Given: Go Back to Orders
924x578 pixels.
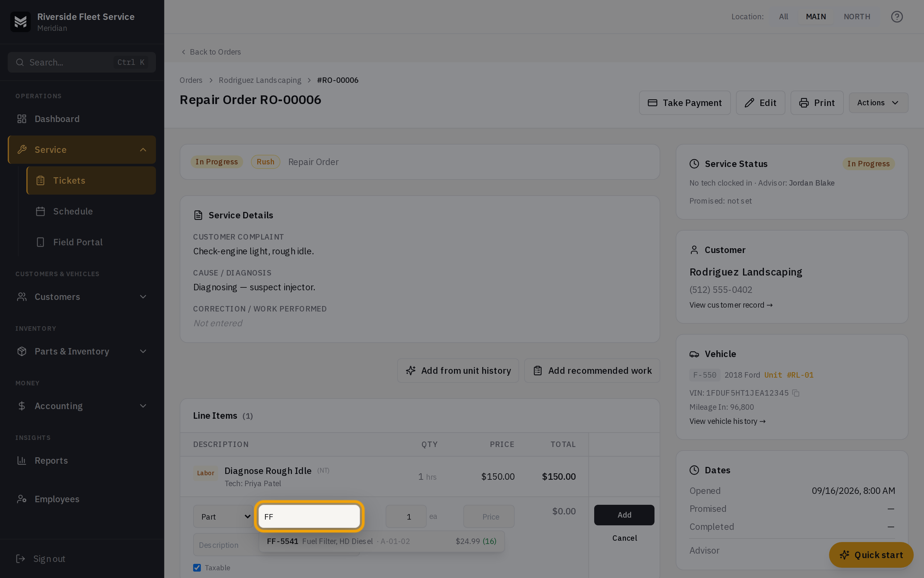Looking at the screenshot, I should click(211, 52).
